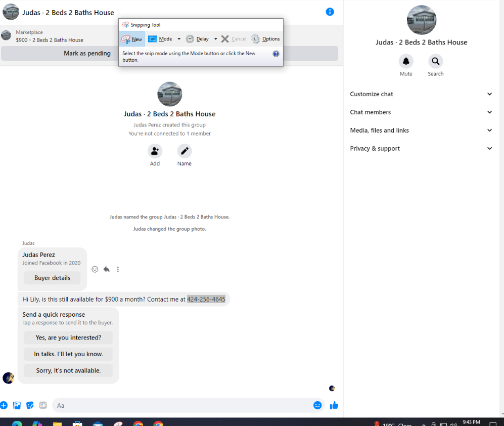
Task: Mute the conversation with the bell icon
Action: point(406,61)
